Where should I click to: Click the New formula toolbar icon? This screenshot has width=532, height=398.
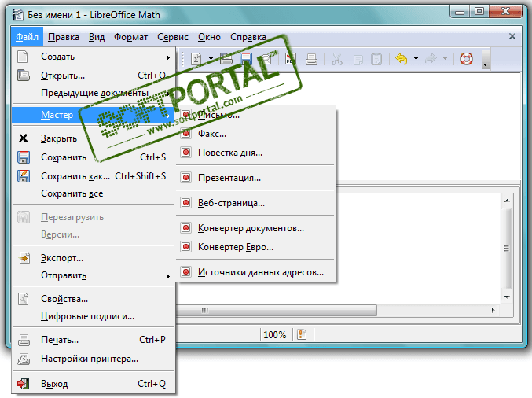(x=196, y=59)
